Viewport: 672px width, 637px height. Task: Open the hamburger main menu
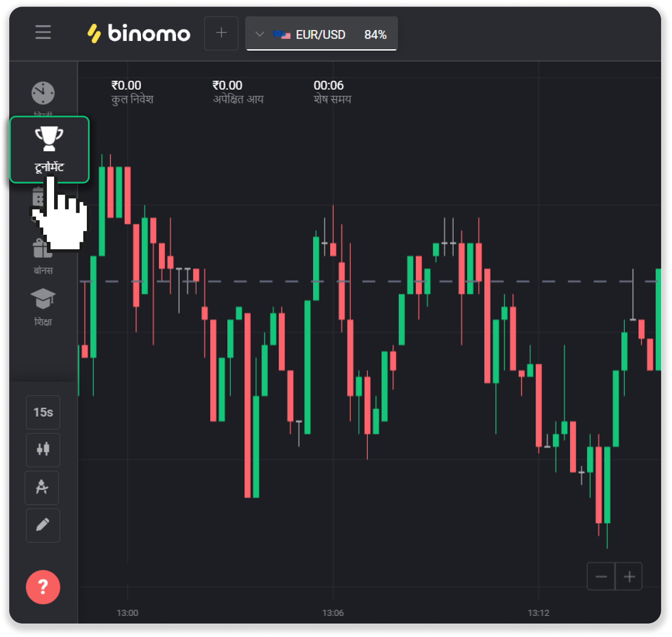43,32
